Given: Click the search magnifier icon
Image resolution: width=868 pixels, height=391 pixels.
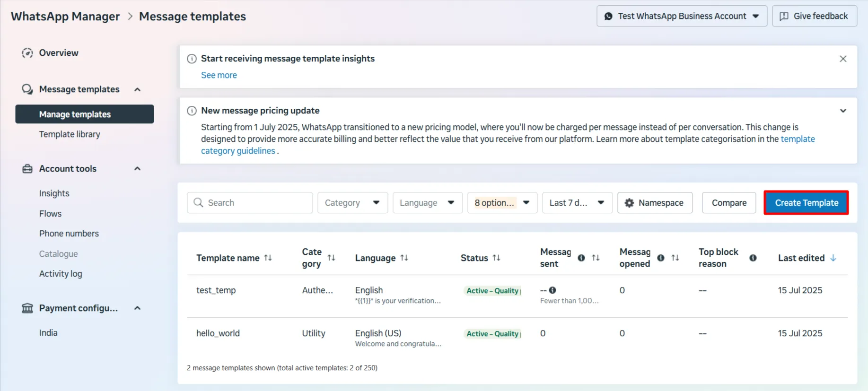Looking at the screenshot, I should [x=198, y=203].
